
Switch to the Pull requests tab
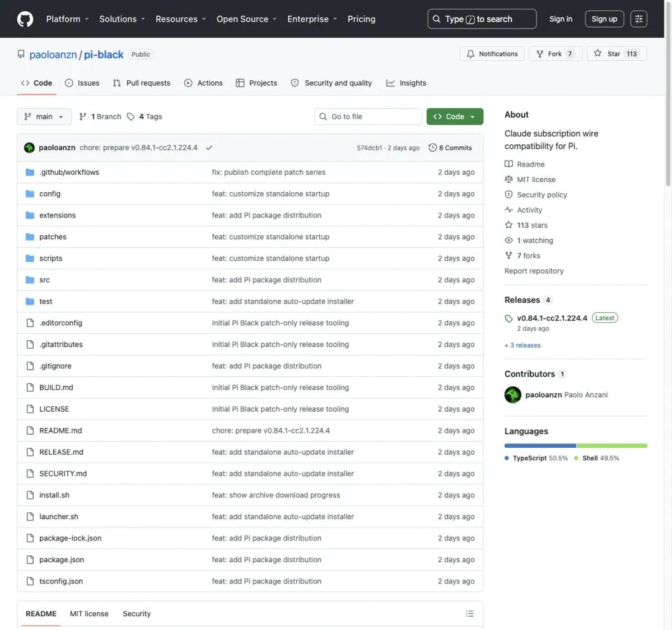141,83
